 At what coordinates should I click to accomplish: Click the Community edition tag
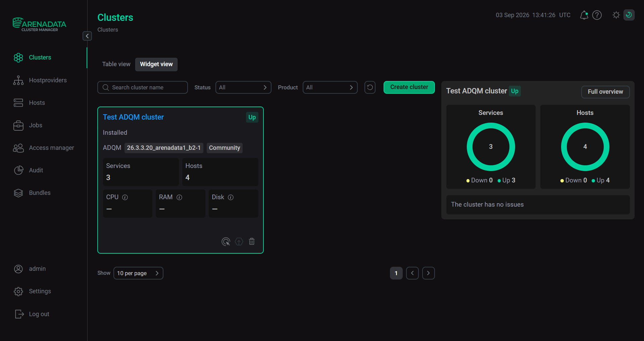pos(225,148)
